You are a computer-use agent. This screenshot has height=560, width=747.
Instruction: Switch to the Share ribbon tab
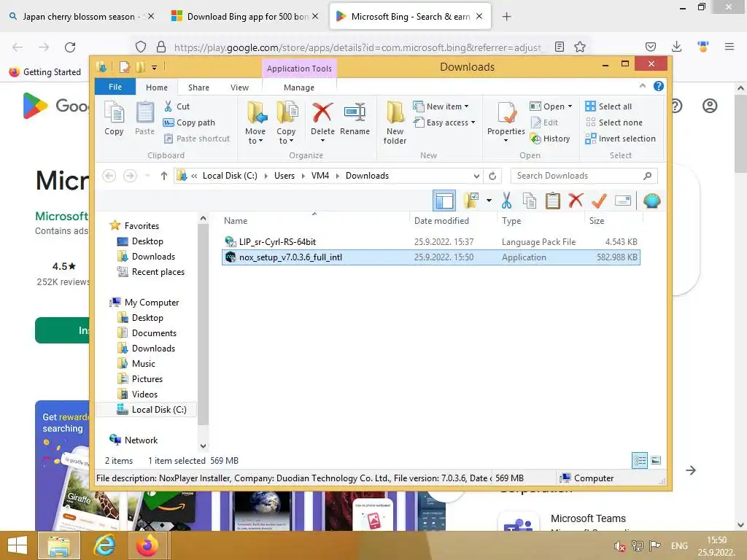pyautogui.click(x=198, y=87)
